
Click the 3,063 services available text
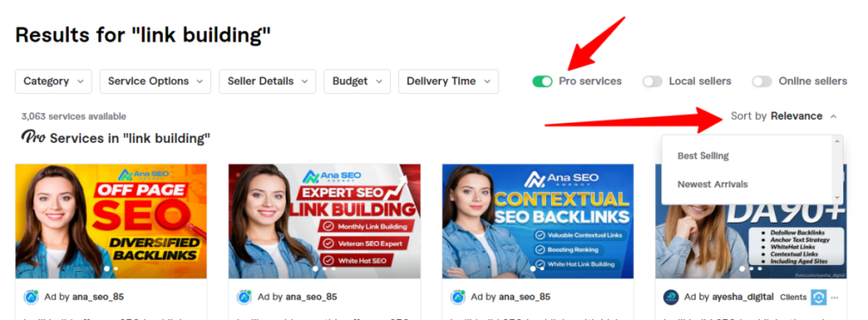74,117
